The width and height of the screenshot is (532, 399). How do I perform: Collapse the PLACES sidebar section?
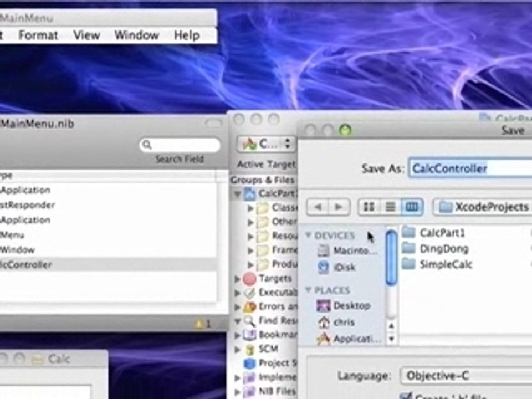[309, 290]
